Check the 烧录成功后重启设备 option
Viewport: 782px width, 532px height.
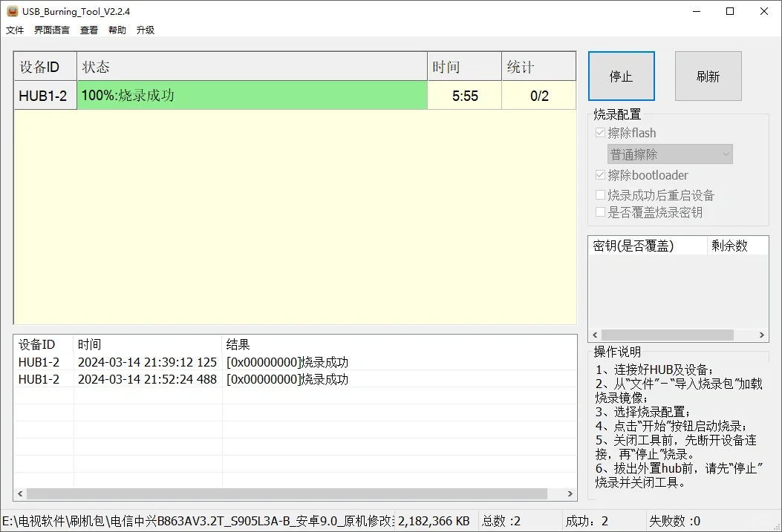coord(600,194)
